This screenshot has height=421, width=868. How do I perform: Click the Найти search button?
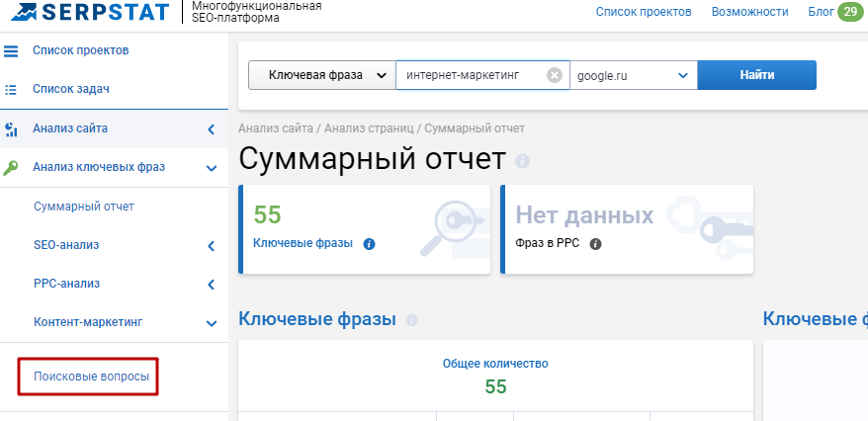[756, 75]
